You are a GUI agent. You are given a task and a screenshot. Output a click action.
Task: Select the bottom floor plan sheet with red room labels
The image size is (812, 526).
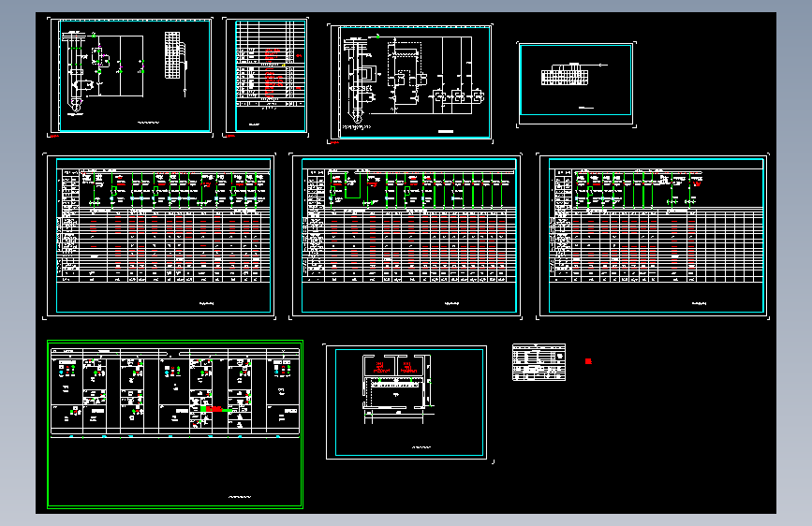406,402
